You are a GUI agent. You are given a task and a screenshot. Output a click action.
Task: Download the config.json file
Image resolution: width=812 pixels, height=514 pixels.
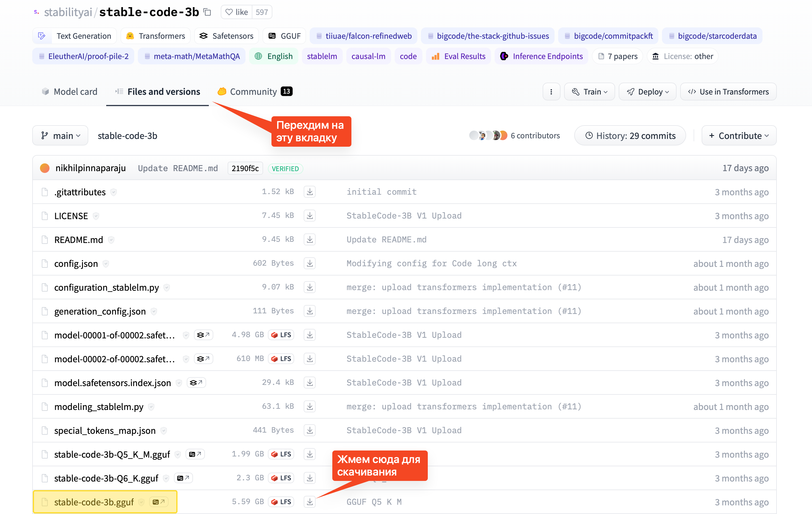point(310,263)
